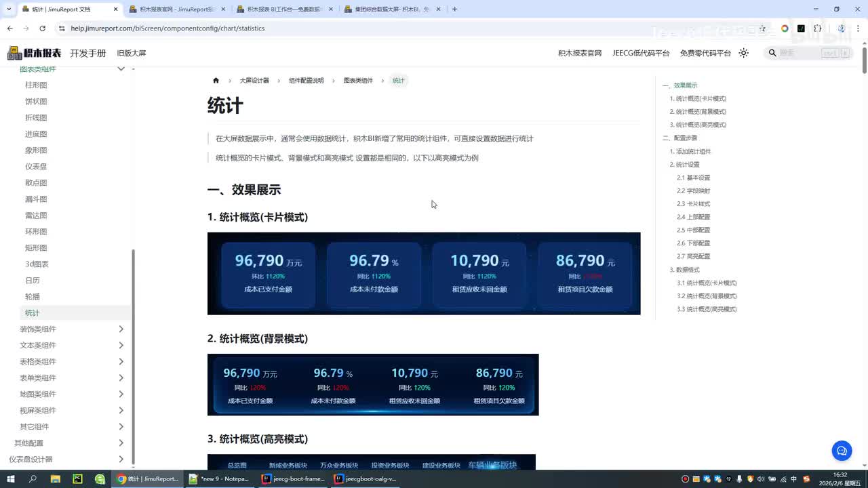Open 开发手册 in the top navigation
The width and height of the screenshot is (868, 488).
(x=88, y=53)
